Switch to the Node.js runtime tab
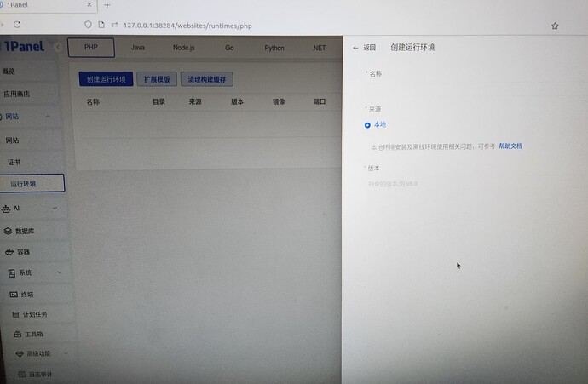This screenshot has height=384, width=588. point(183,48)
